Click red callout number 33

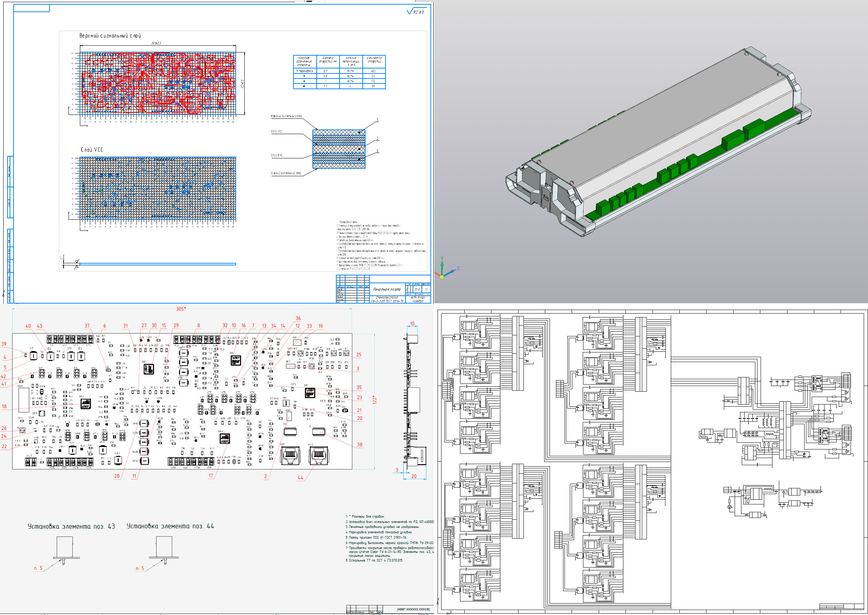[309, 326]
